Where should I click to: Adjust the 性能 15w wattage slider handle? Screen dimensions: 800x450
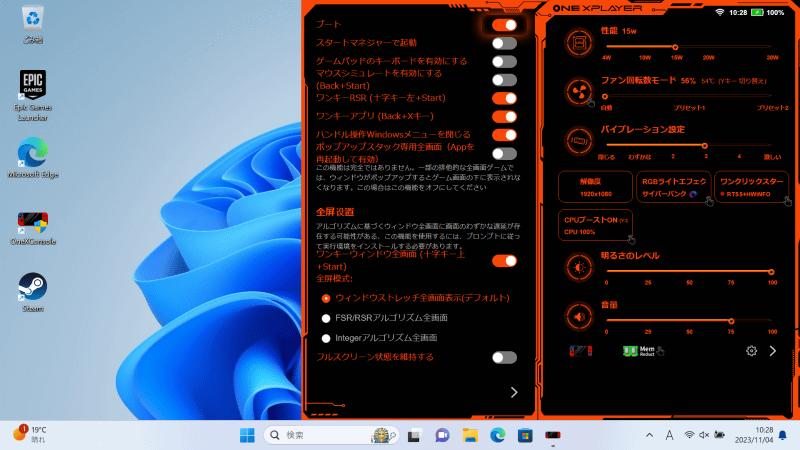[x=675, y=47]
